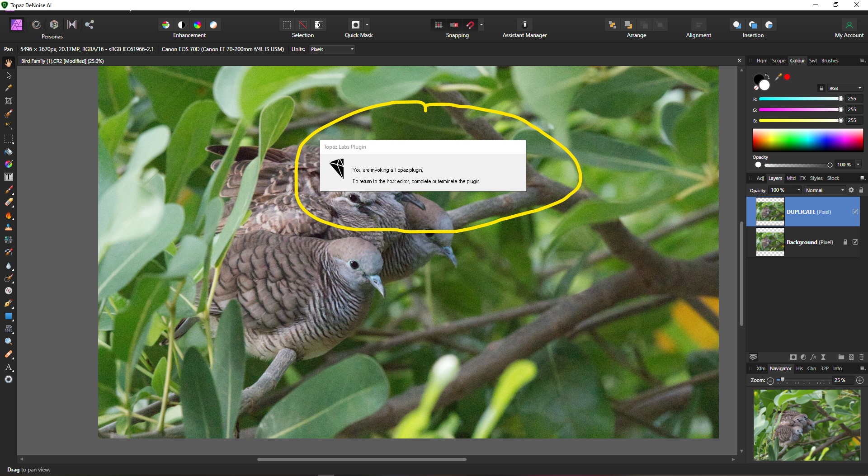Expand the layer Opacity percentage dropdown
This screenshot has height=476, width=868.
785,190
